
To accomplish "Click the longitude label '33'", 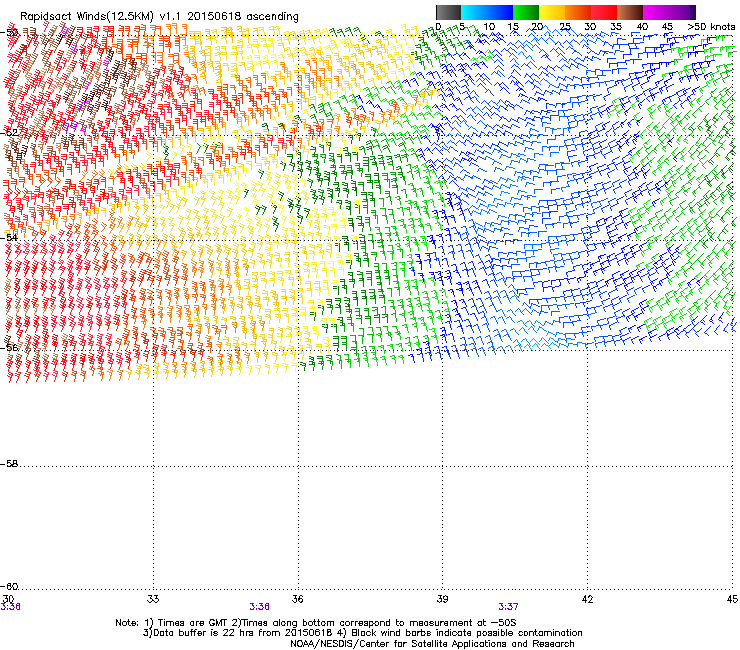I will [x=153, y=599].
